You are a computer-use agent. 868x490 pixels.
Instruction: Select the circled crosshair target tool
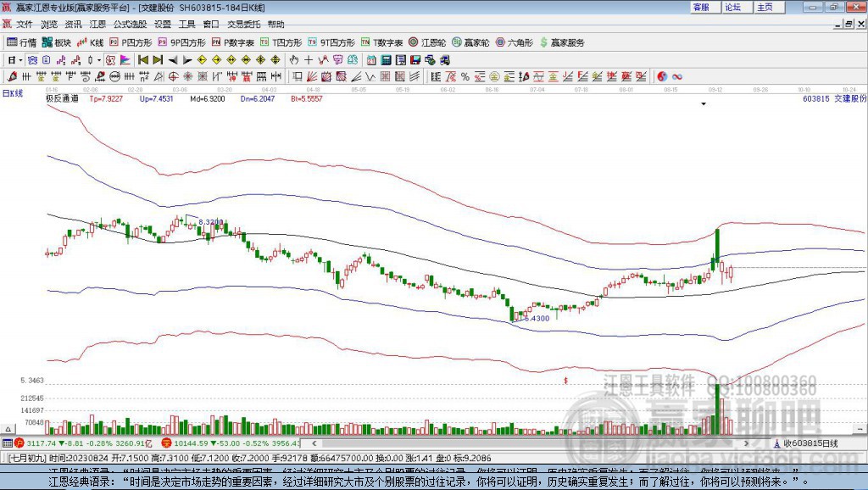coord(173,76)
